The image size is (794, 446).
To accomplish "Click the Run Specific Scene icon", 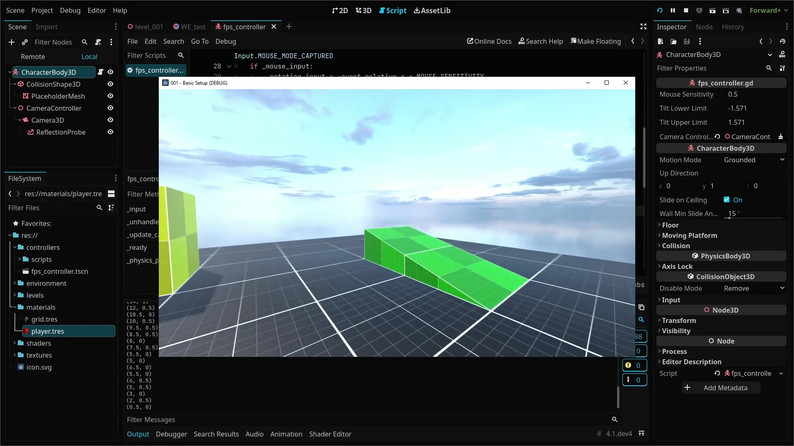I will pyautogui.click(x=726, y=10).
